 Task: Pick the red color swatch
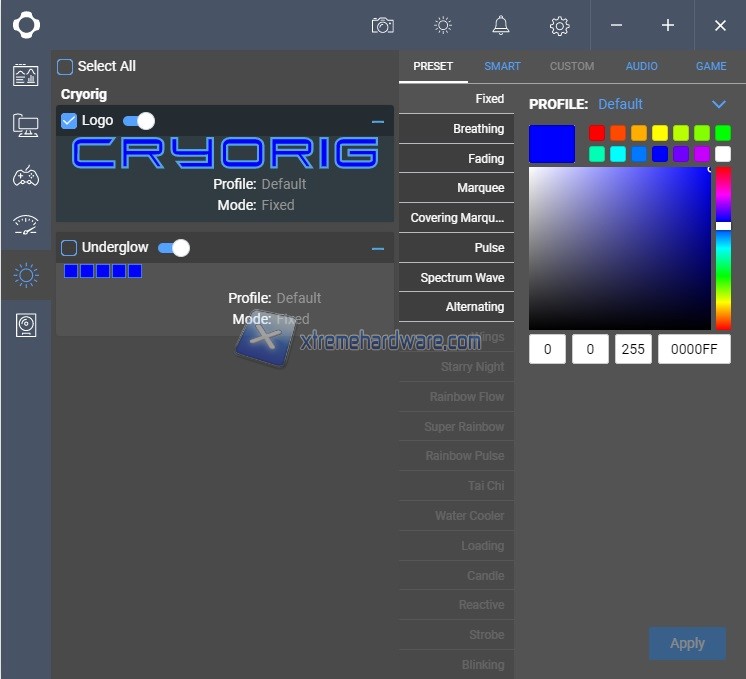pyautogui.click(x=597, y=133)
